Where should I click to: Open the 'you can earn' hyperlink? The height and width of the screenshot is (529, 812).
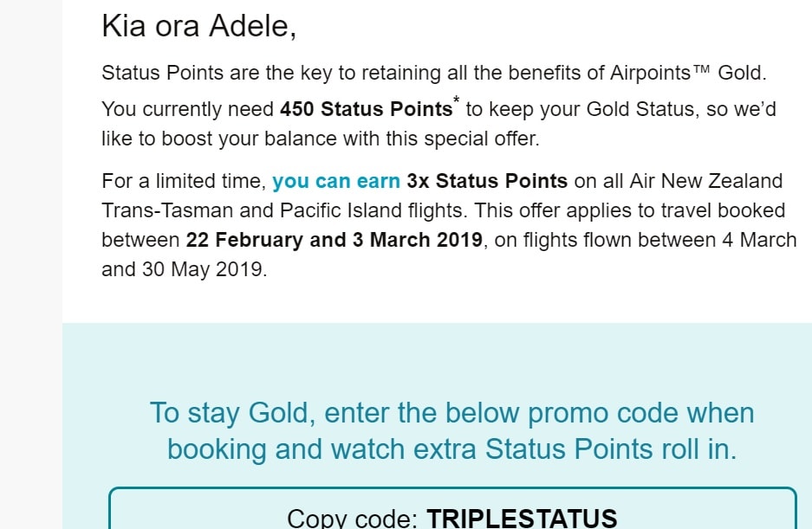tap(336, 181)
